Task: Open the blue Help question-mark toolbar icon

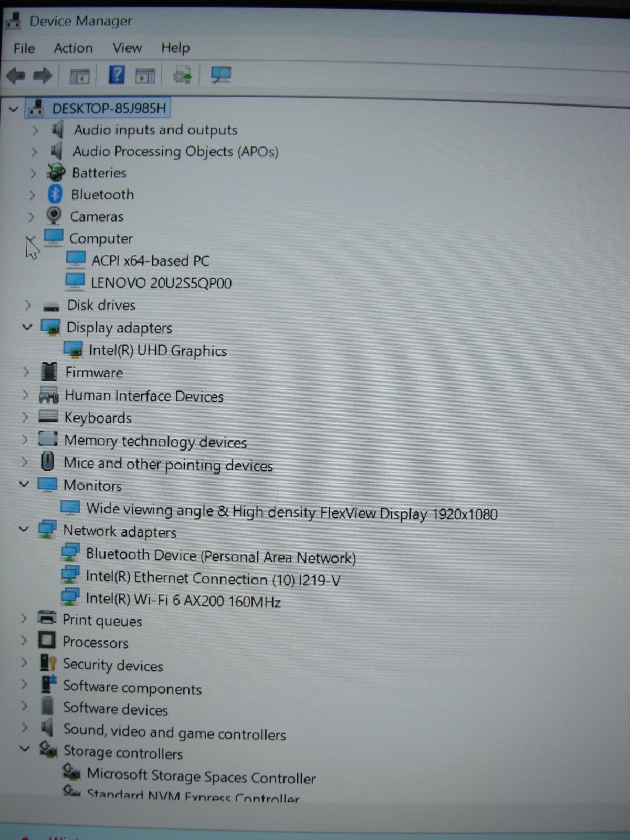Action: click(x=117, y=75)
